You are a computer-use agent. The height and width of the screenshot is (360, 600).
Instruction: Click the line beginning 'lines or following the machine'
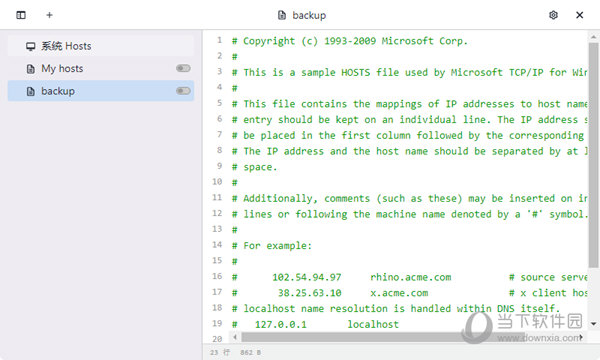pos(409,214)
